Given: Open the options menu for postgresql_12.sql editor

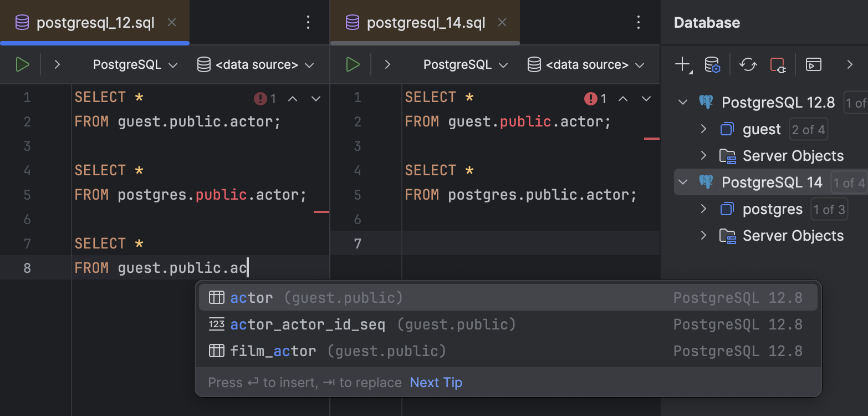Looking at the screenshot, I should 308,22.
